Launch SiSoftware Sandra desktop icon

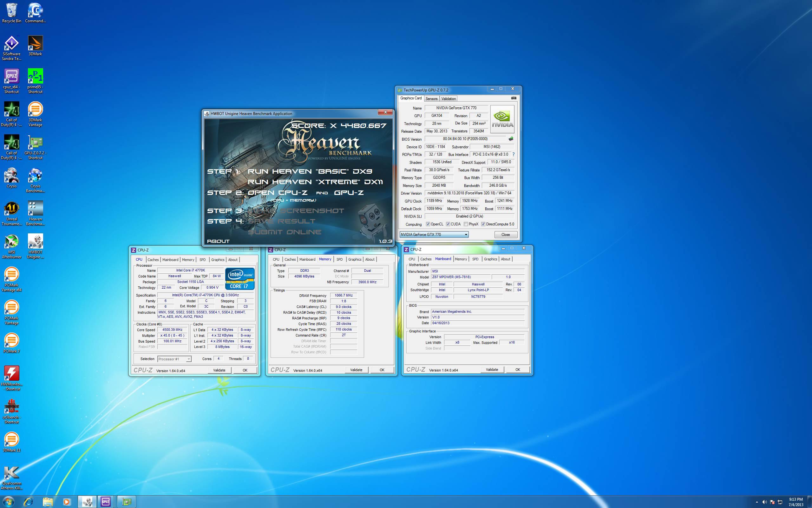(x=11, y=48)
